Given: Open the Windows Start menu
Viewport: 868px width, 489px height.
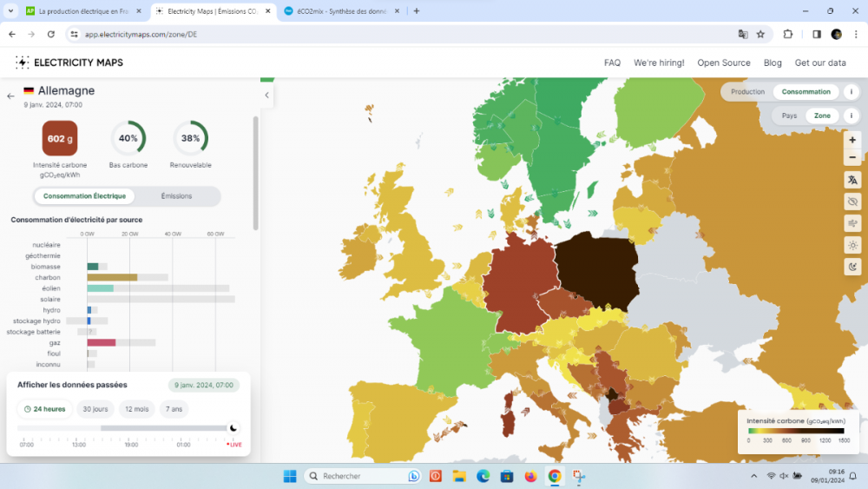Looking at the screenshot, I should tap(290, 476).
